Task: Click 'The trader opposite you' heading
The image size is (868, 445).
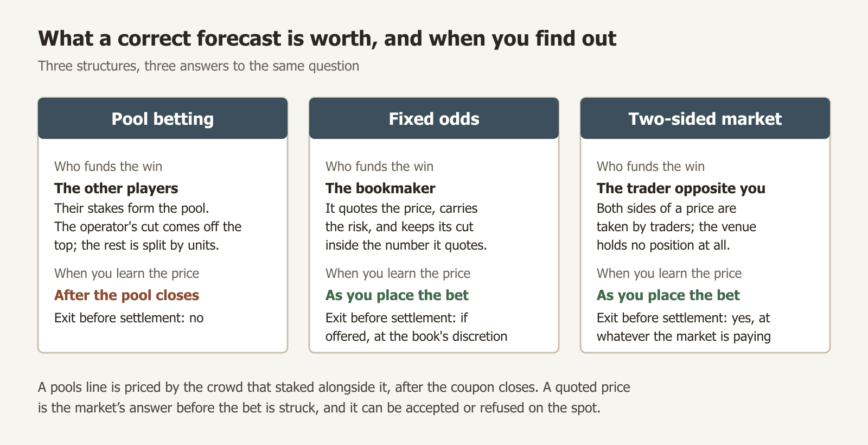Action: pos(681,188)
